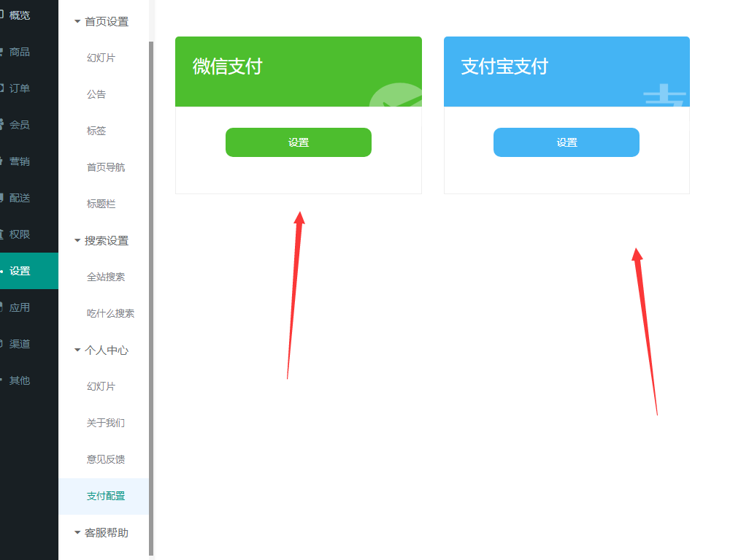Collapse 个人中心 group
The width and height of the screenshot is (741, 560).
click(101, 350)
